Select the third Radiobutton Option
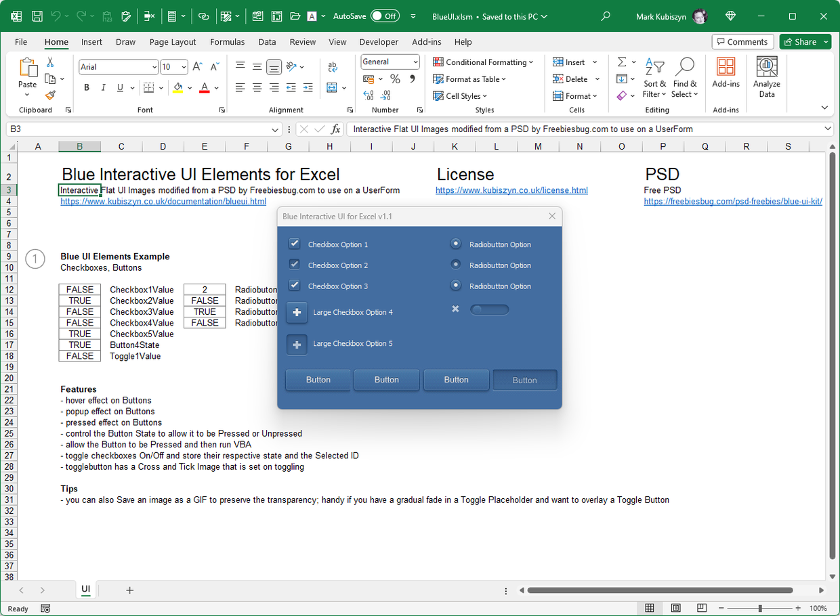The image size is (840, 616). [456, 286]
